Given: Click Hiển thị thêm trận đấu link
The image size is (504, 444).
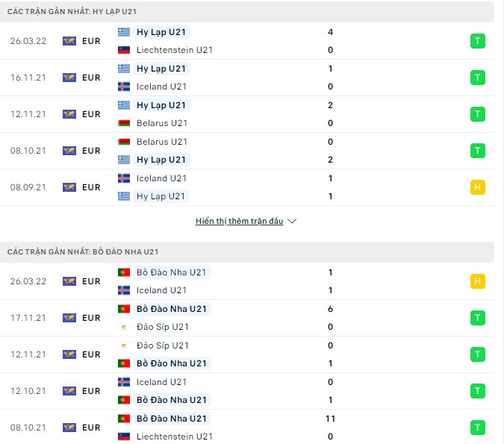Looking at the screenshot, I should 239,222.
